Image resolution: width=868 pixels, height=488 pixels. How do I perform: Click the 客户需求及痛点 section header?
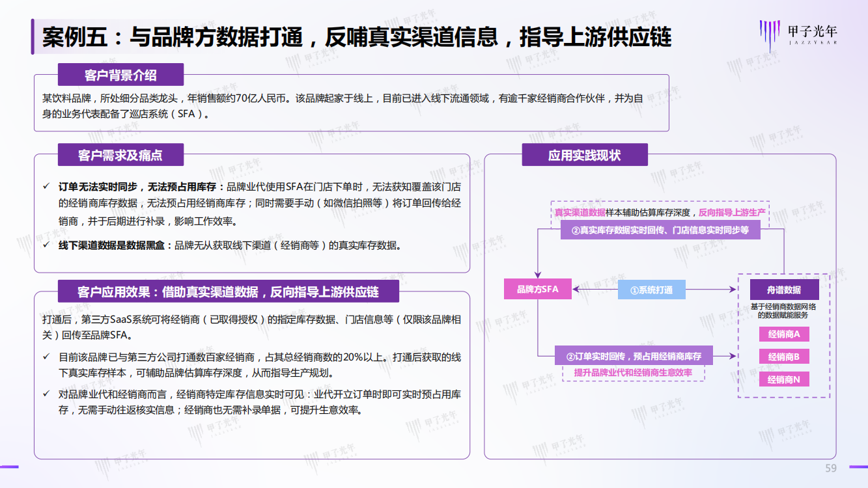(120, 156)
